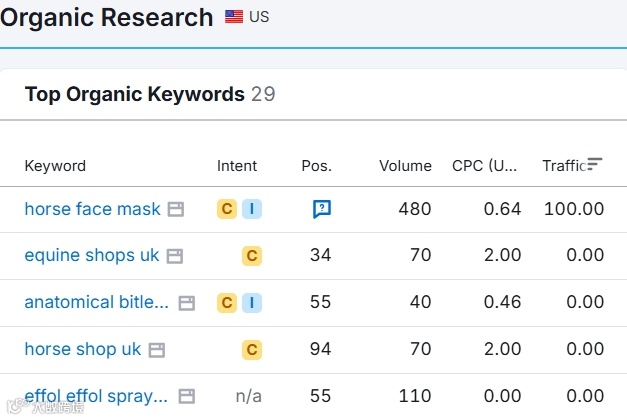This screenshot has height=420, width=627.
Task: Sort table by Pos. column
Action: point(316,166)
